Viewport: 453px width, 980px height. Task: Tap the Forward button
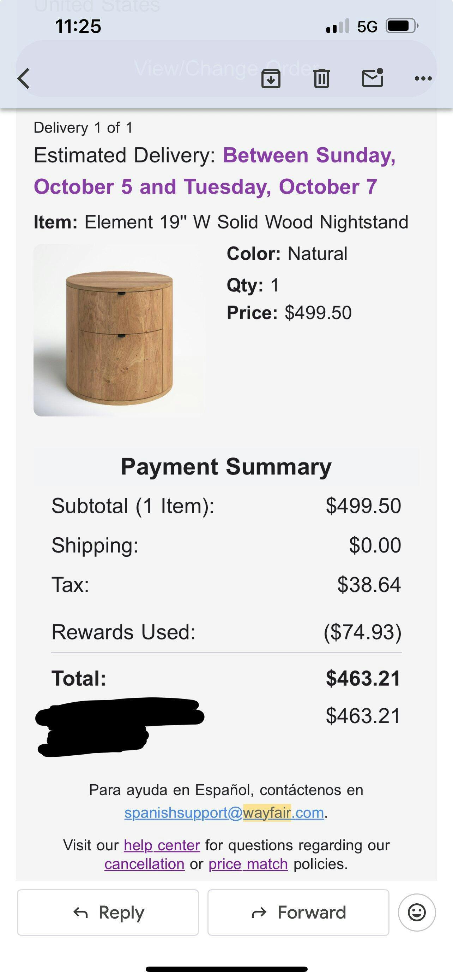coord(298,912)
